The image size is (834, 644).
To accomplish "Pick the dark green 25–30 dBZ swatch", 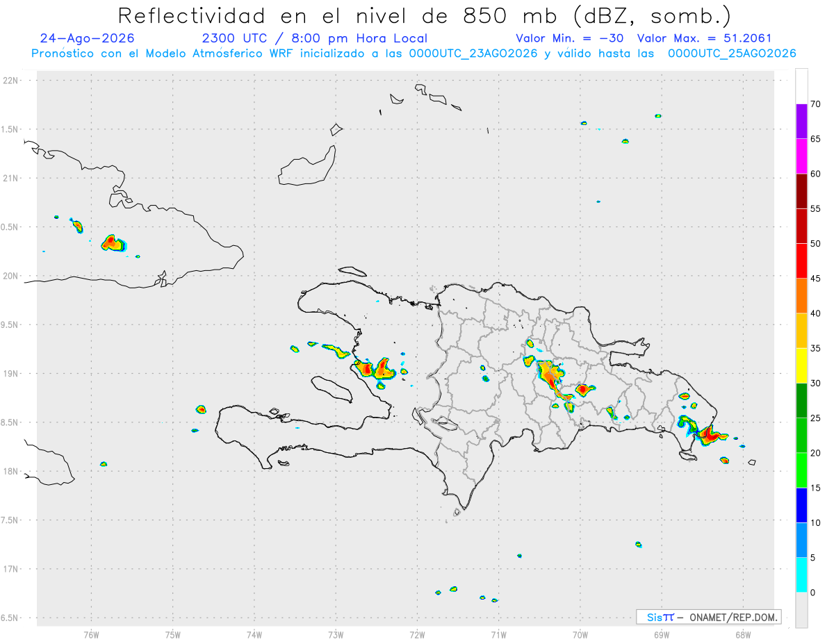I will click(x=801, y=401).
